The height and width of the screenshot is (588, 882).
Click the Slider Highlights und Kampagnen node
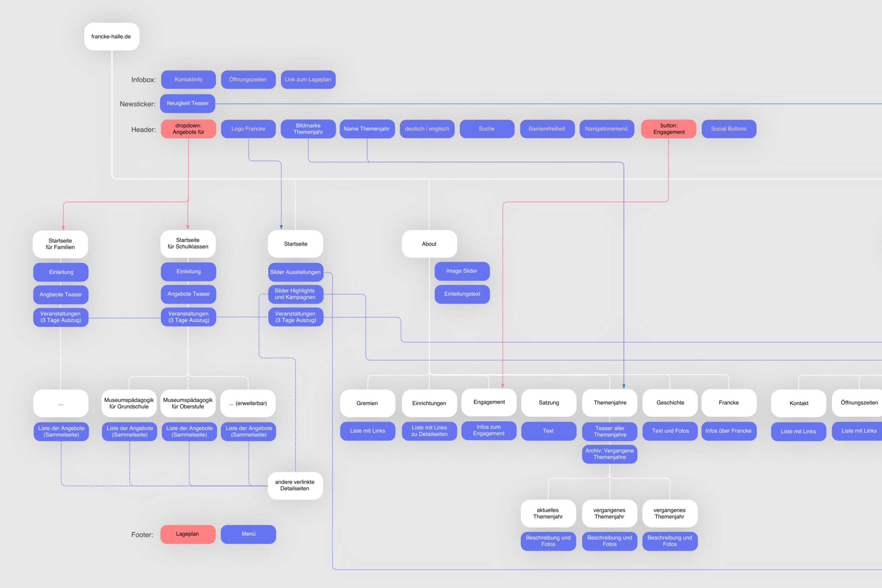pyautogui.click(x=295, y=294)
